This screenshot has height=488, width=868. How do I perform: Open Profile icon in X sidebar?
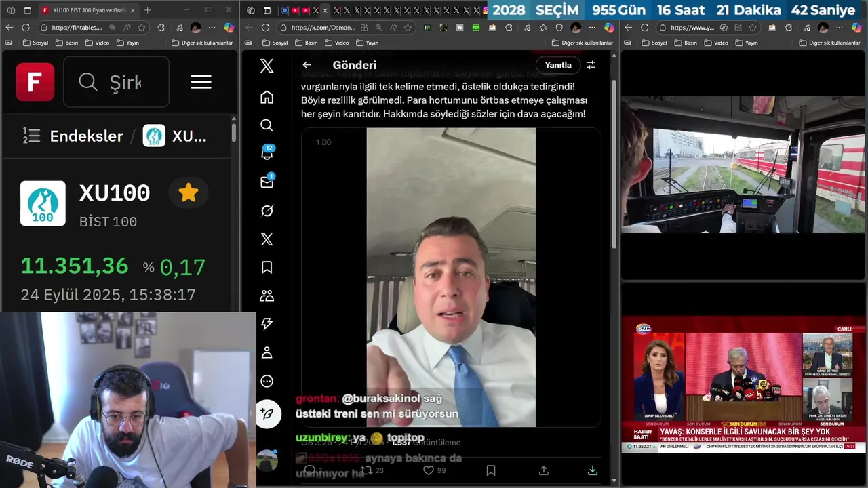[267, 352]
